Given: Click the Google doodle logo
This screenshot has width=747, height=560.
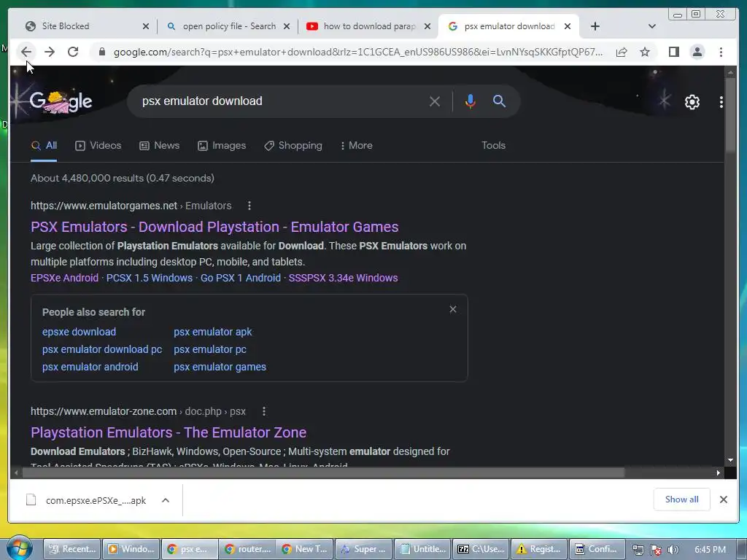Looking at the screenshot, I should (61, 101).
